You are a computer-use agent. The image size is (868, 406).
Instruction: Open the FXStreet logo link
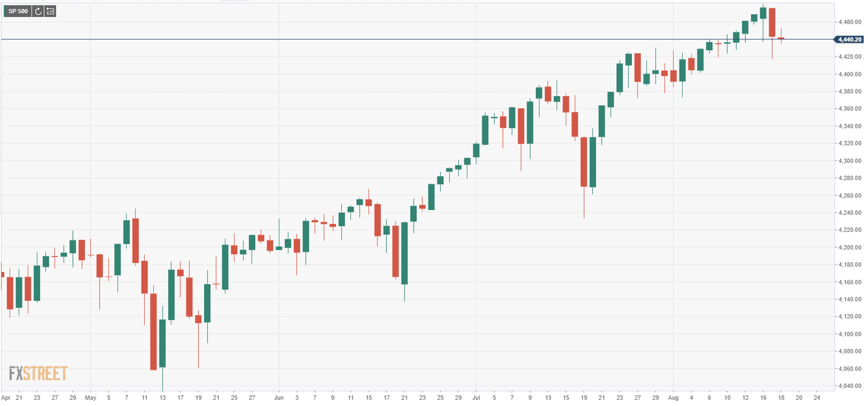coord(38,373)
